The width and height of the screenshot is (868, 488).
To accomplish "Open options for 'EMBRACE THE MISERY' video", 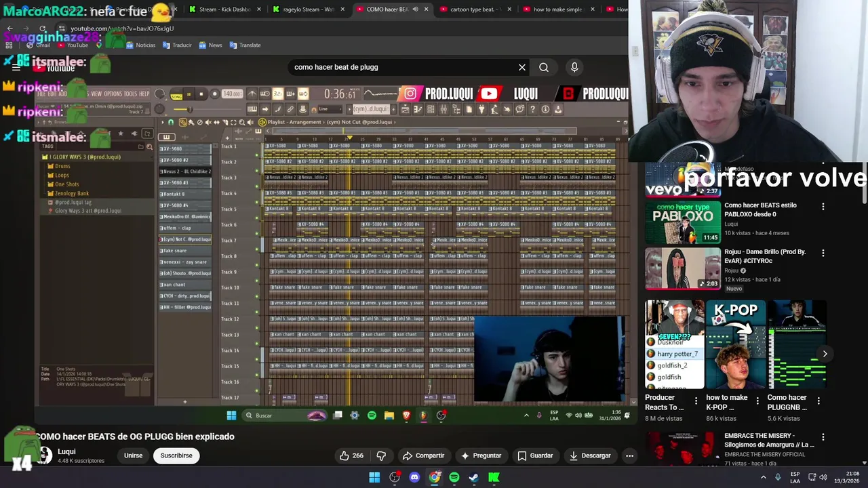I will point(823,437).
